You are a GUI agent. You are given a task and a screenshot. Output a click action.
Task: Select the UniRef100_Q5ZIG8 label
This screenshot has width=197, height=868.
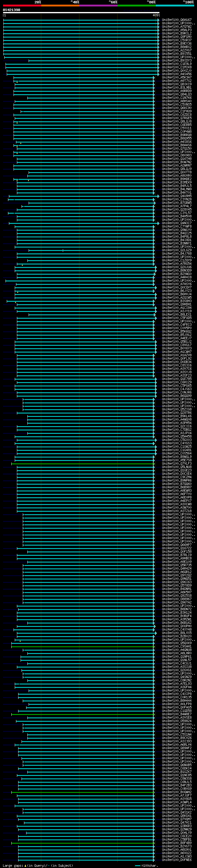(x=177, y=410)
